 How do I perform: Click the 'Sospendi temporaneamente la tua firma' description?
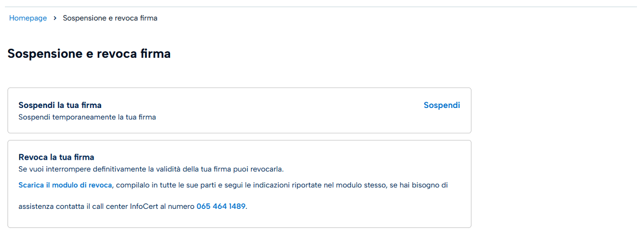click(x=87, y=117)
